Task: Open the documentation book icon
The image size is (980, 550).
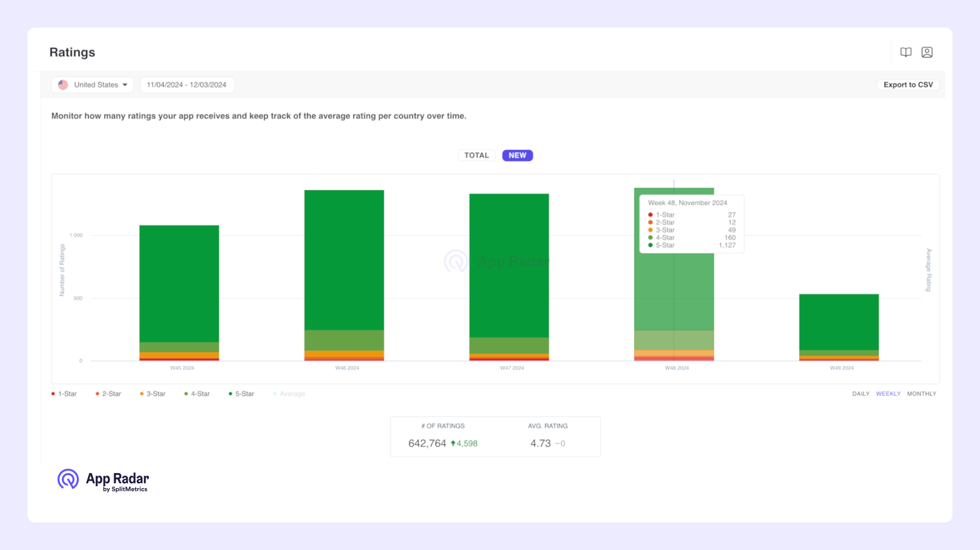Action: click(906, 52)
